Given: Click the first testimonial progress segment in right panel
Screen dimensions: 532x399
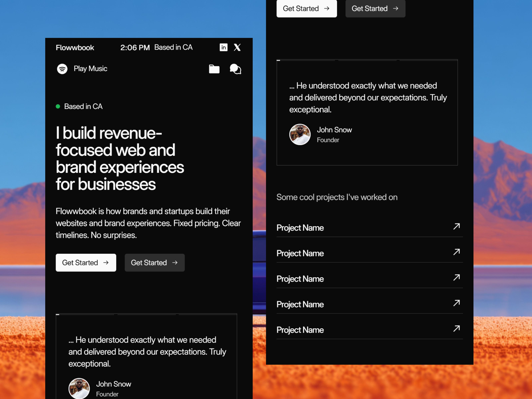Looking at the screenshot, I should [306, 60].
